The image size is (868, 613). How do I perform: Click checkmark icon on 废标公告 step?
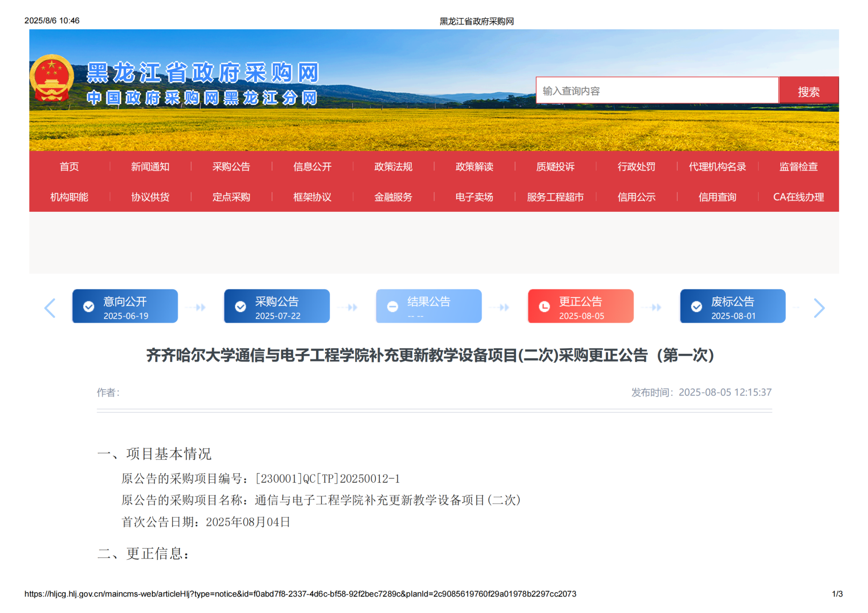point(696,307)
